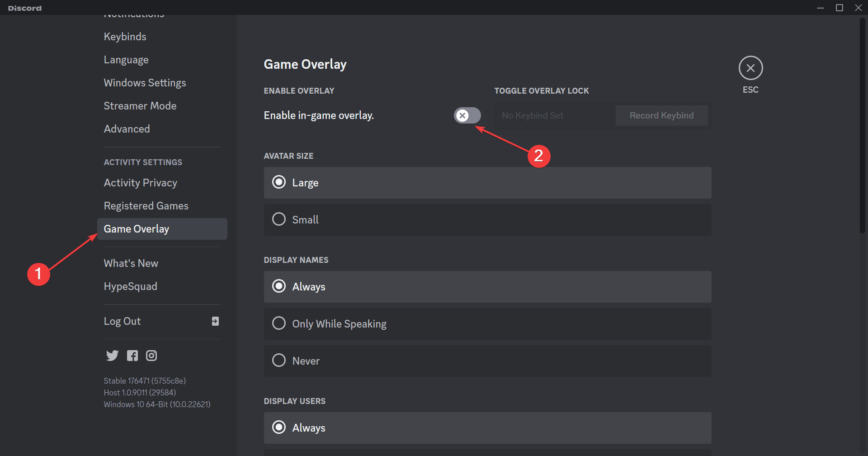Select Game Overlay in the sidebar
Viewport: 868px width, 456px height.
pyautogui.click(x=162, y=229)
